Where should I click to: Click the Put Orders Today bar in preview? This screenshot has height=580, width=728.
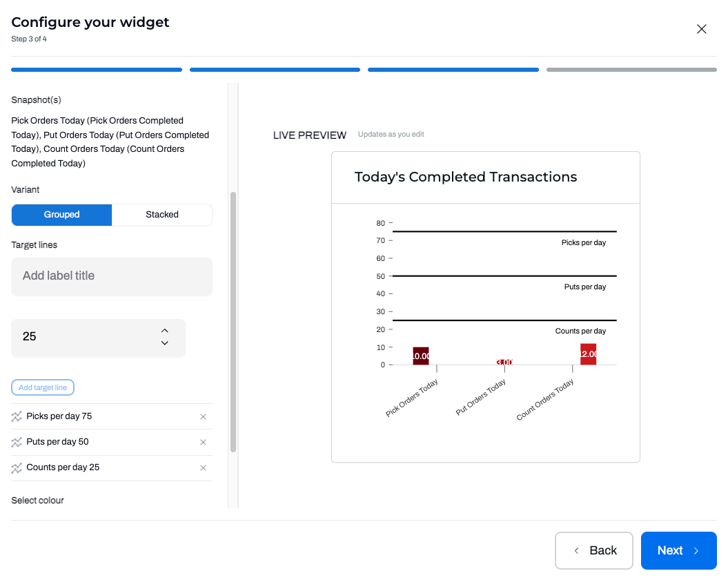click(x=504, y=362)
